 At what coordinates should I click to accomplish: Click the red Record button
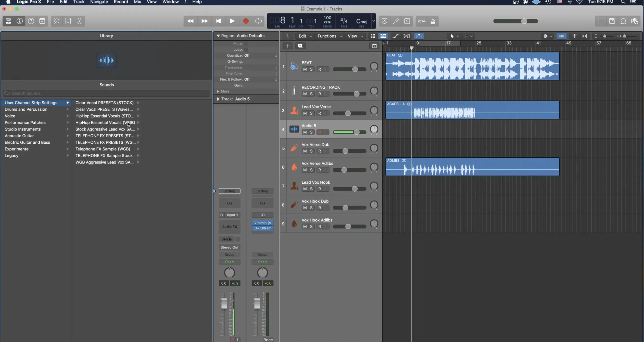246,21
